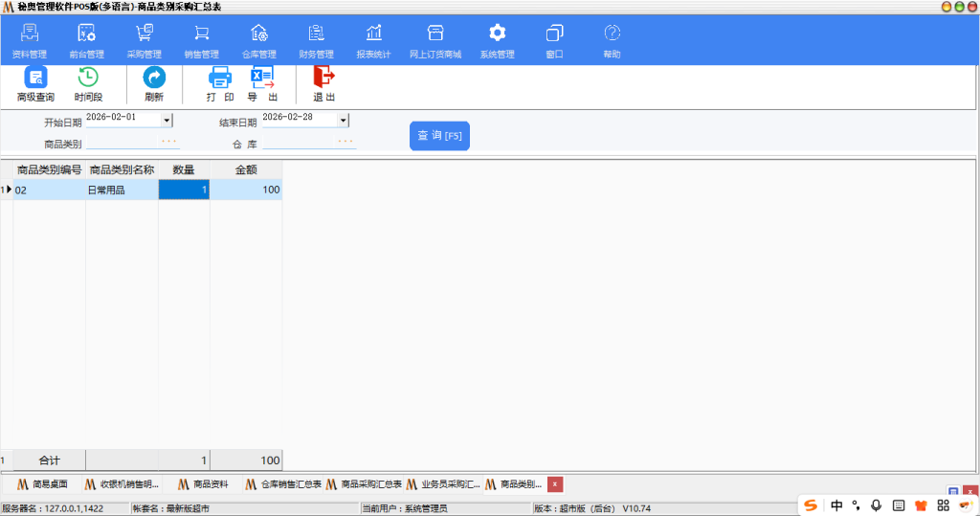Click the 时间段 time period icon
The image size is (980, 516).
(88, 84)
